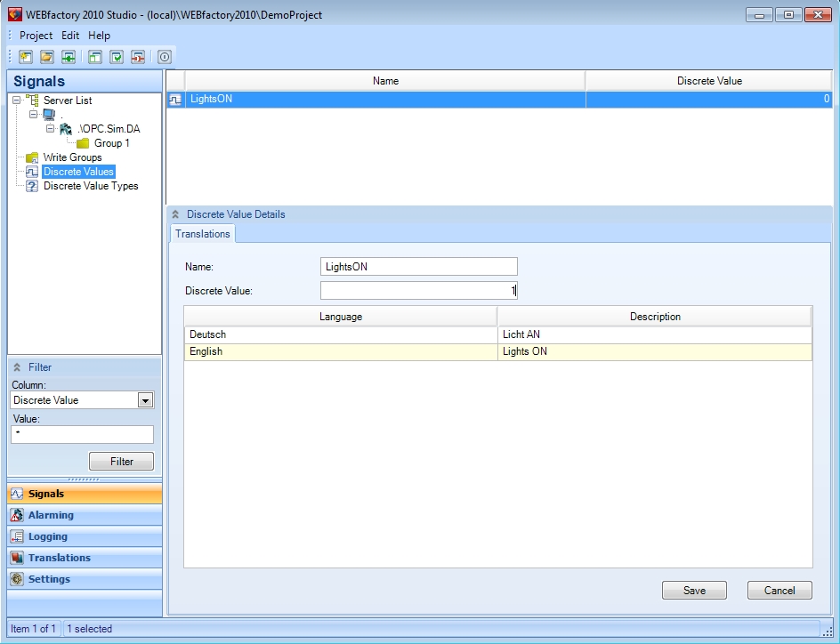The image size is (840, 644).
Task: Select the Translations tab
Action: click(203, 234)
